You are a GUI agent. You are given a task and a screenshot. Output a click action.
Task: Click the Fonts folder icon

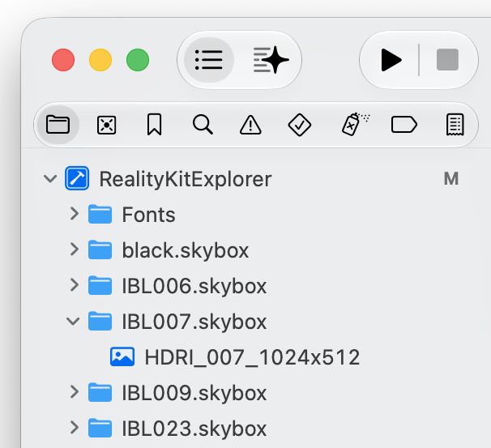100,214
